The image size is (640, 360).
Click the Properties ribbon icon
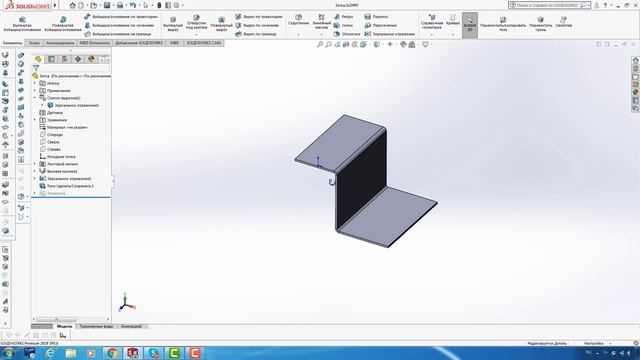coord(564,22)
